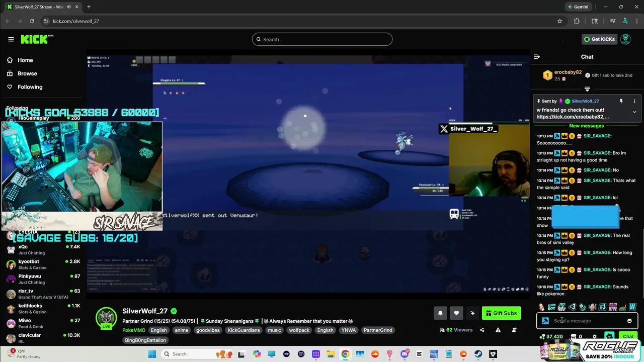Image resolution: width=644 pixels, height=362 pixels.
Task: Expand the gift leaderboard arrow
Action: tap(587, 89)
